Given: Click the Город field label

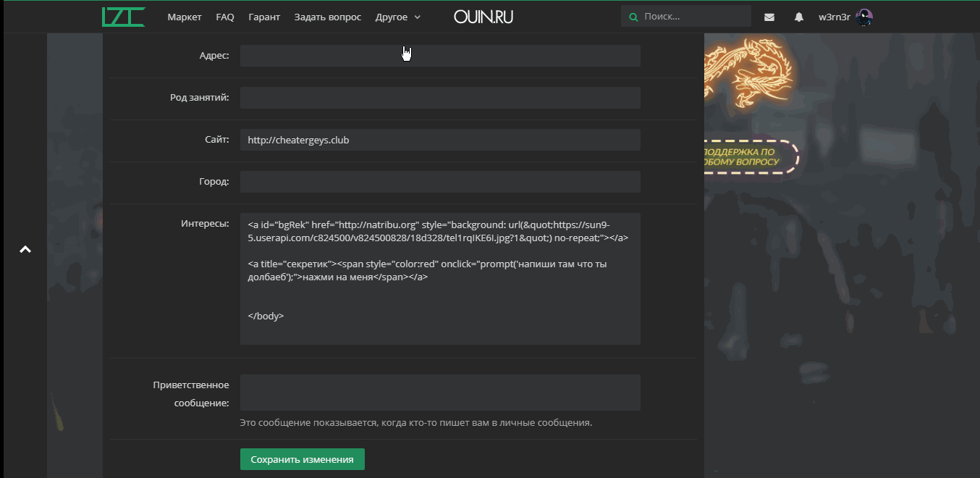Looking at the screenshot, I should (214, 182).
